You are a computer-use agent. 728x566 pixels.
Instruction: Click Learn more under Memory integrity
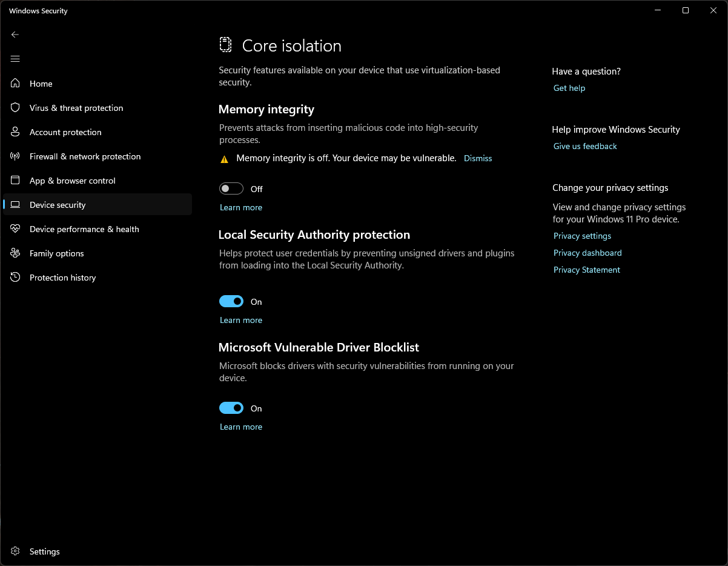click(x=241, y=207)
